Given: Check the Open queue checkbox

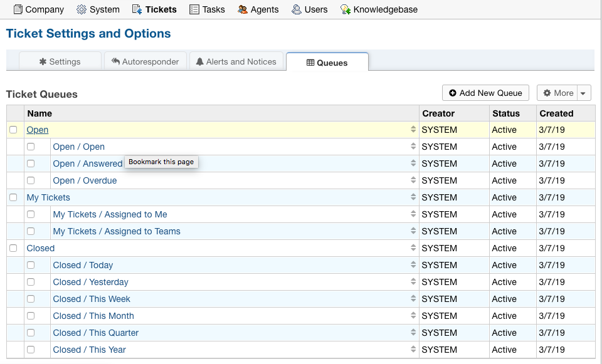Looking at the screenshot, I should 13,130.
